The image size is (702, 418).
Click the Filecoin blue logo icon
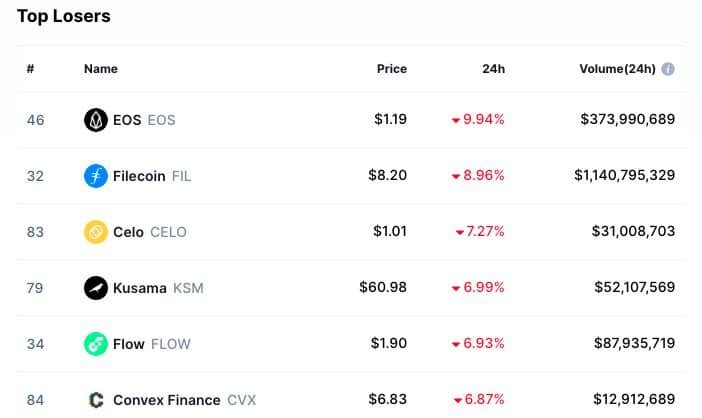(x=96, y=176)
